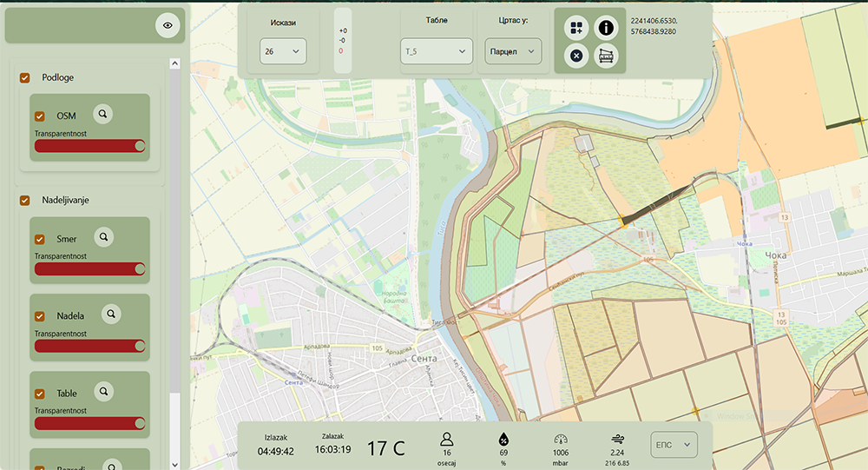The image size is (868, 470).
Task: Click the Nadeljivanje group label
Action: 65,200
